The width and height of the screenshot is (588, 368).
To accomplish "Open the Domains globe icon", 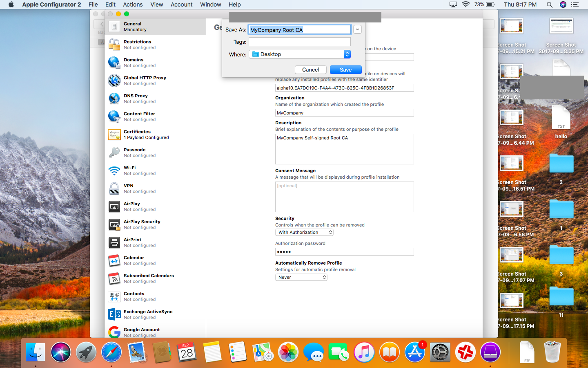I will pyautogui.click(x=114, y=63).
